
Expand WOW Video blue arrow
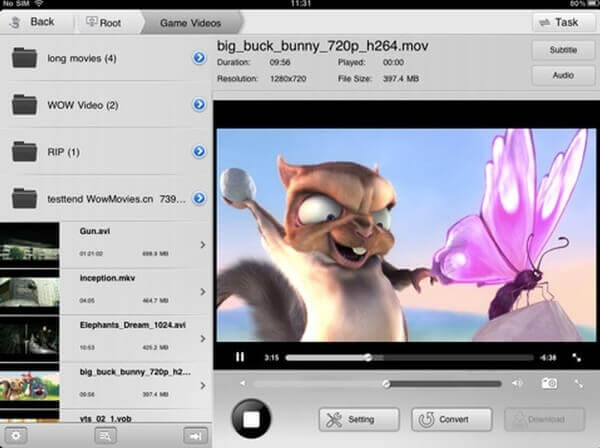[x=199, y=104]
